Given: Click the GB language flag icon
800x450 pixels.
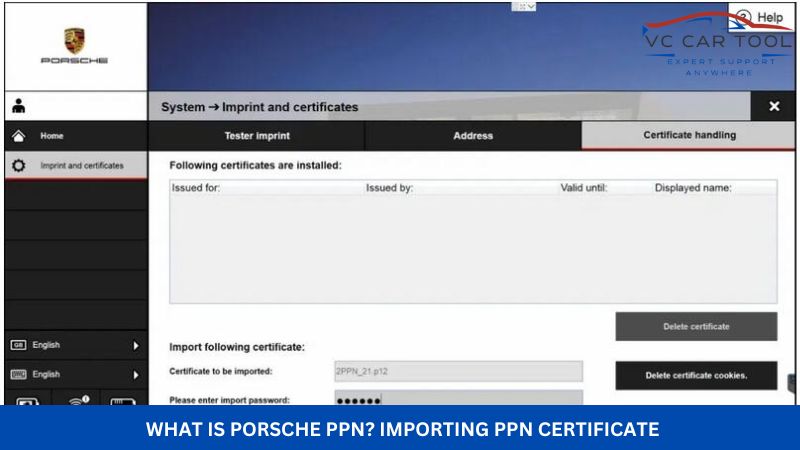Looking at the screenshot, I should pyautogui.click(x=18, y=345).
